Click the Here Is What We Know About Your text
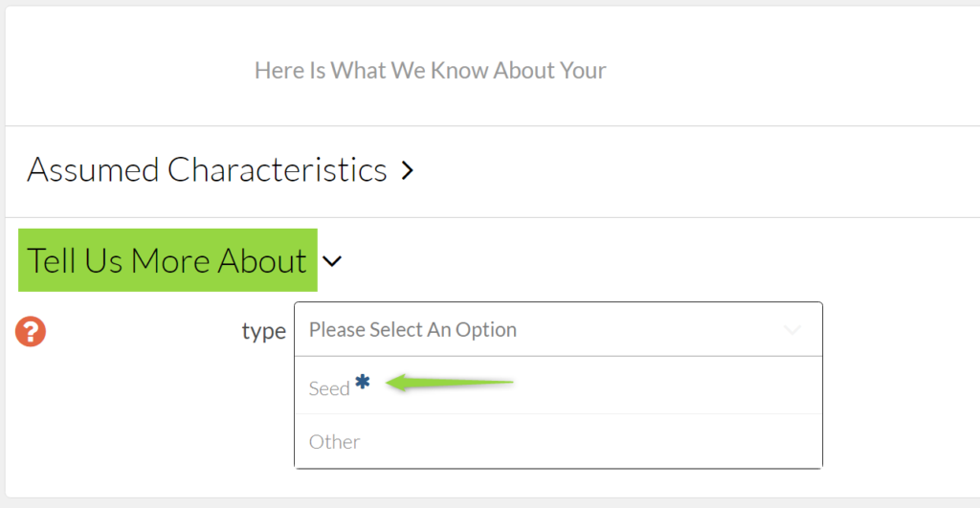This screenshot has width=980, height=508. [x=430, y=71]
